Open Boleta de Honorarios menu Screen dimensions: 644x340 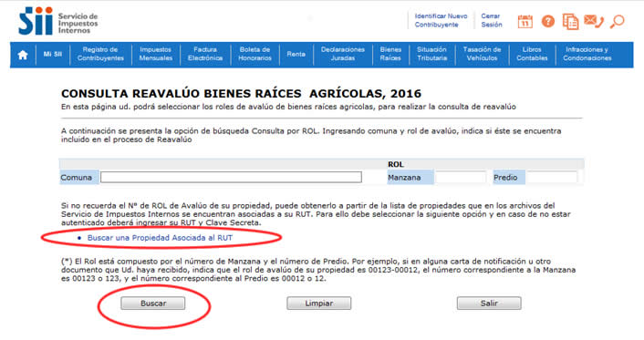click(254, 54)
